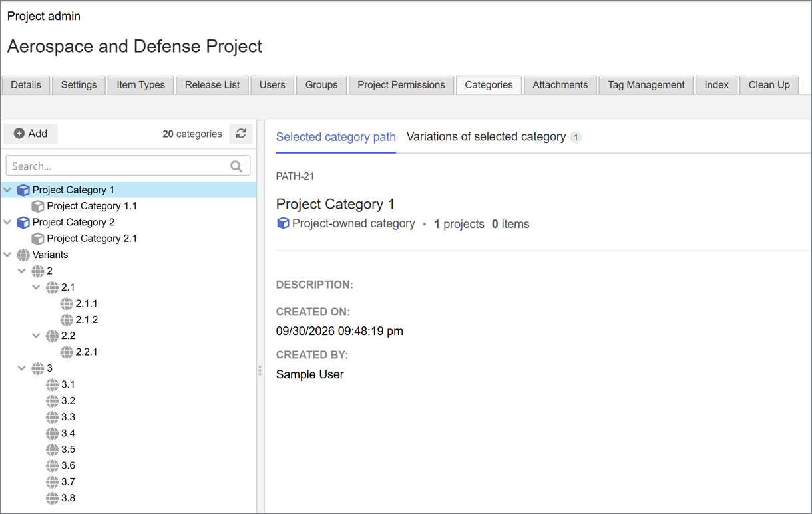Click the globe icon beside node 3.5

tap(53, 450)
